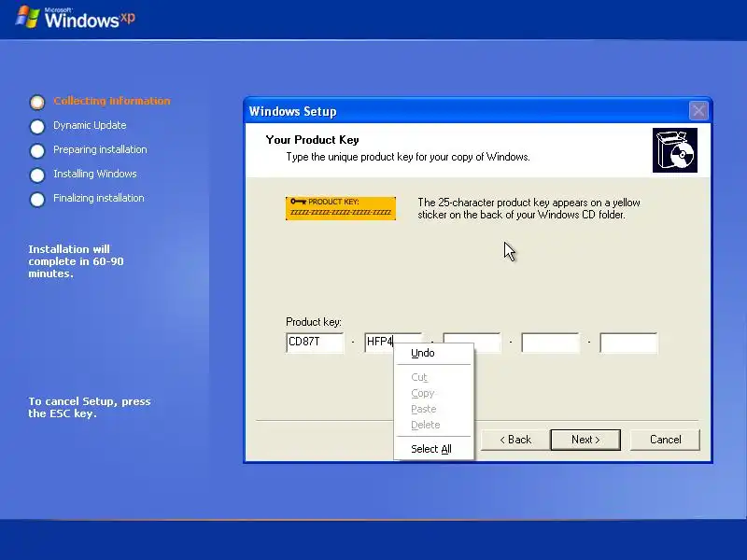Click the fifth product key field
This screenshot has height=560, width=747.
tap(628, 343)
